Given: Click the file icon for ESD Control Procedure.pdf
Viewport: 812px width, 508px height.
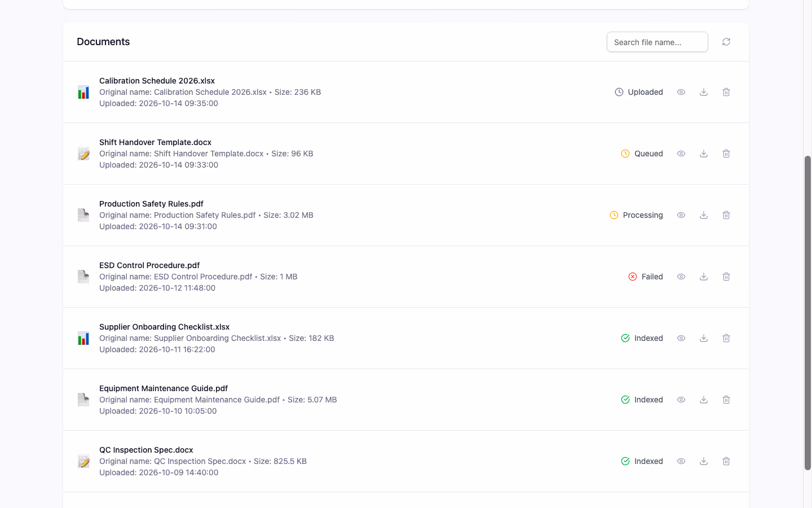Looking at the screenshot, I should coord(83,277).
